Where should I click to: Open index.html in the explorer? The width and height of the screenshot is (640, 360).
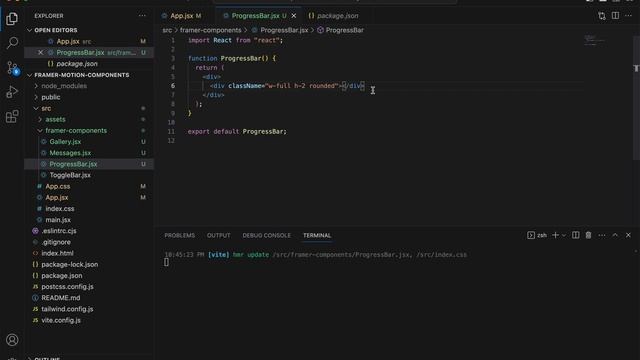point(57,253)
